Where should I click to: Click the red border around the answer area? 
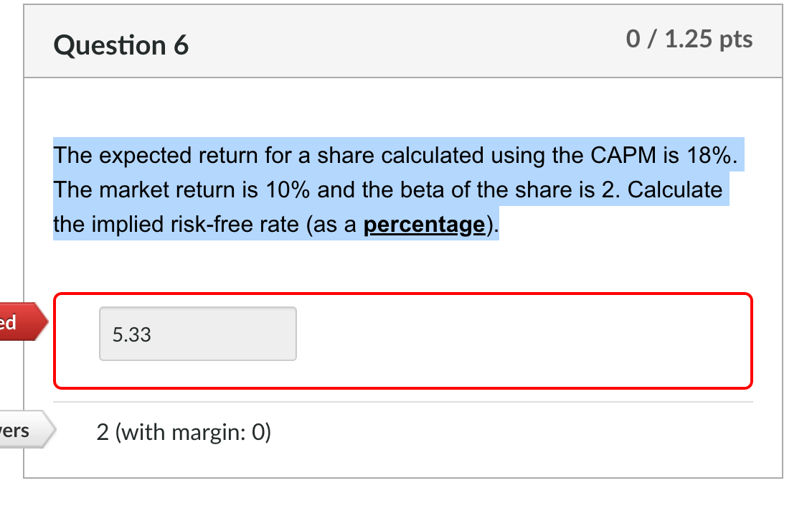(403, 294)
